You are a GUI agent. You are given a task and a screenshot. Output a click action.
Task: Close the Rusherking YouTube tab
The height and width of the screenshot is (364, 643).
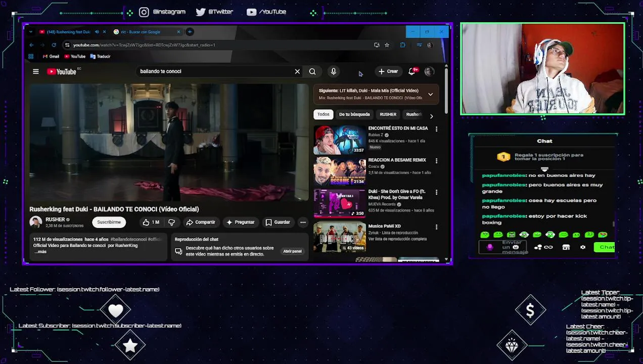[105, 32]
